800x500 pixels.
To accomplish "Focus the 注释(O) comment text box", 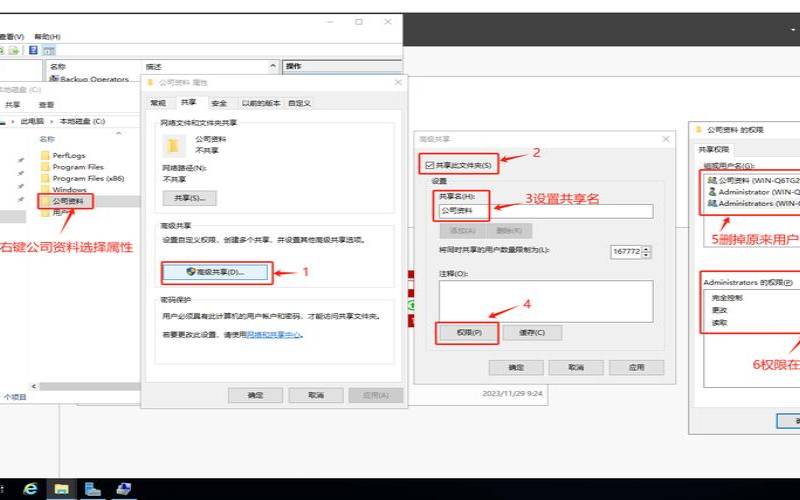I will tap(546, 301).
